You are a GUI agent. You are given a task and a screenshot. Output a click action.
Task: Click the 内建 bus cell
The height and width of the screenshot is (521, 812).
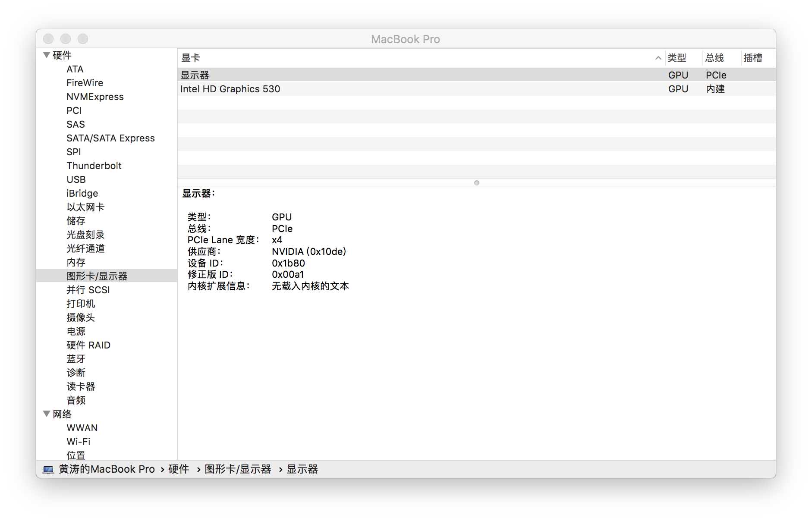tap(715, 89)
